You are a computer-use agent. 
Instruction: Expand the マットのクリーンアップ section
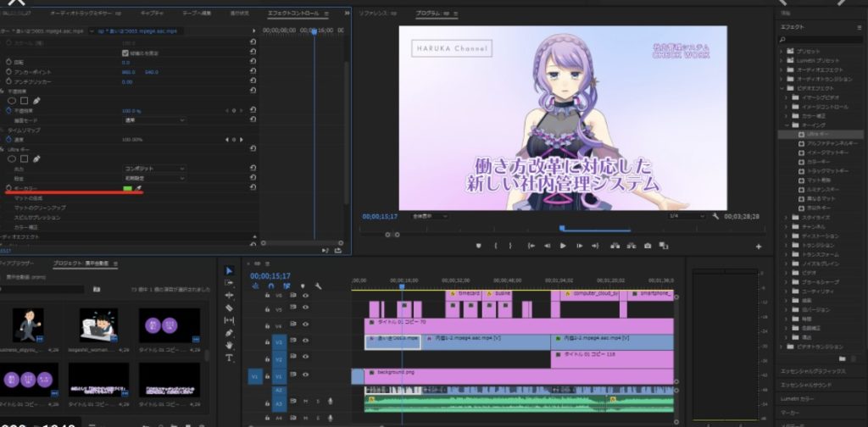tap(39, 208)
